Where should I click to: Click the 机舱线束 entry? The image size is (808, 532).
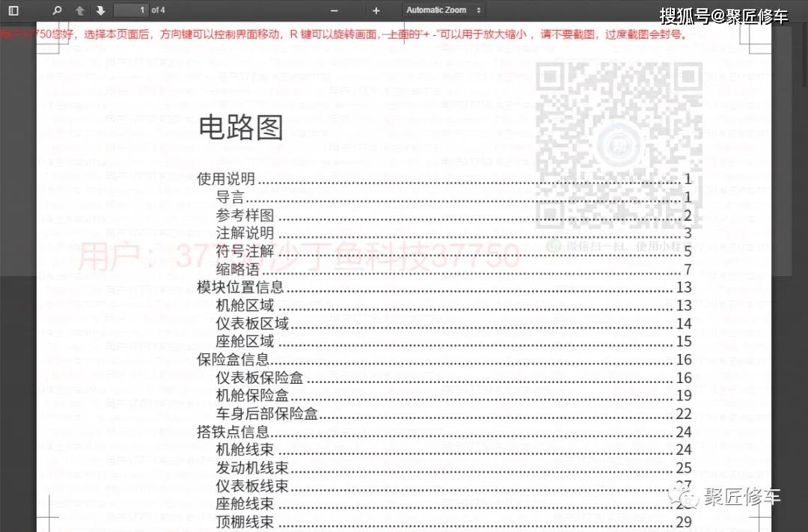coord(454,450)
